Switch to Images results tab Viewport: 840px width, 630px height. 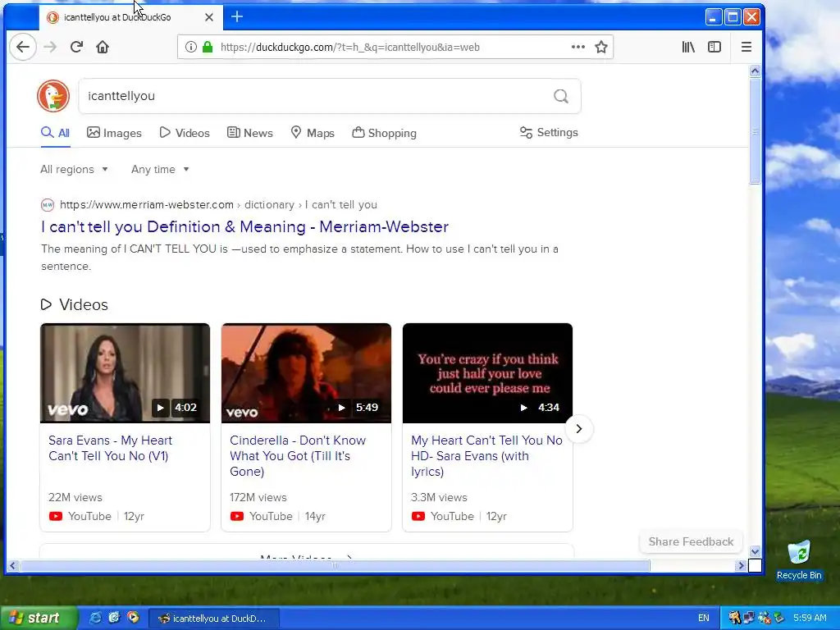[x=114, y=133]
